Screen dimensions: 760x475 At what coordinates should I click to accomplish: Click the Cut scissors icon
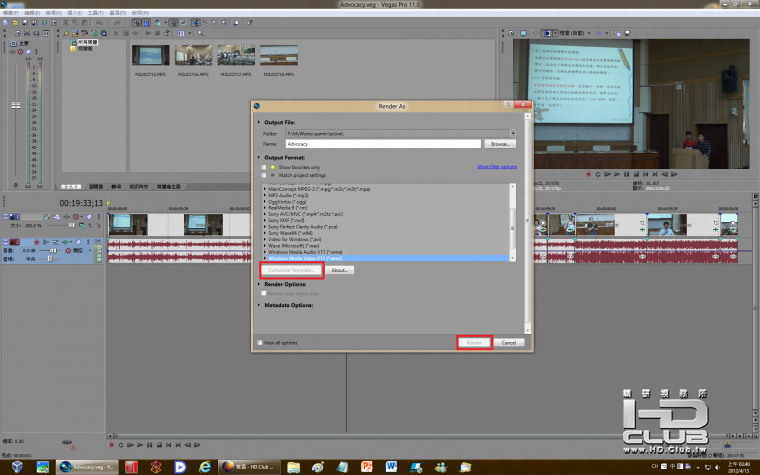pyautogui.click(x=65, y=22)
